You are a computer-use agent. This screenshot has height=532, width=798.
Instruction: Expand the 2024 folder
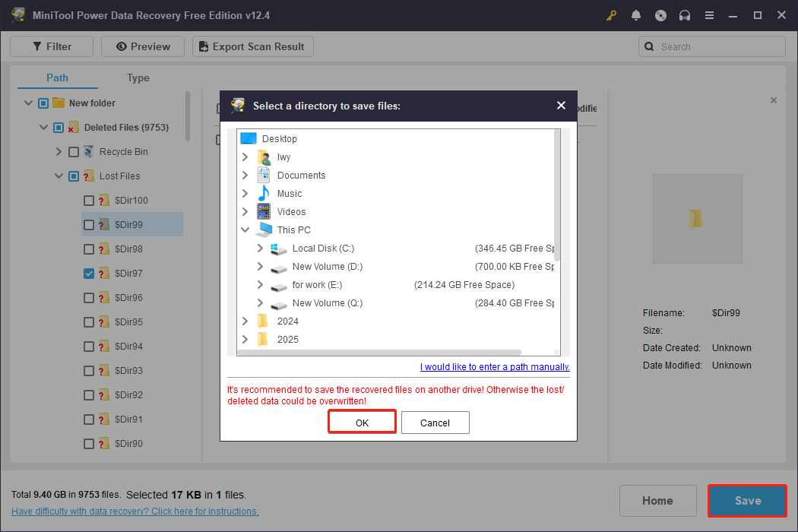[245, 321]
